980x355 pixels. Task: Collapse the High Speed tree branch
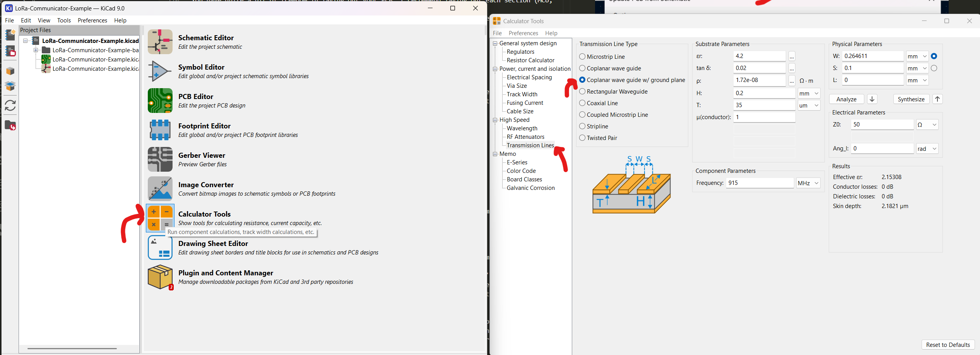tap(495, 120)
